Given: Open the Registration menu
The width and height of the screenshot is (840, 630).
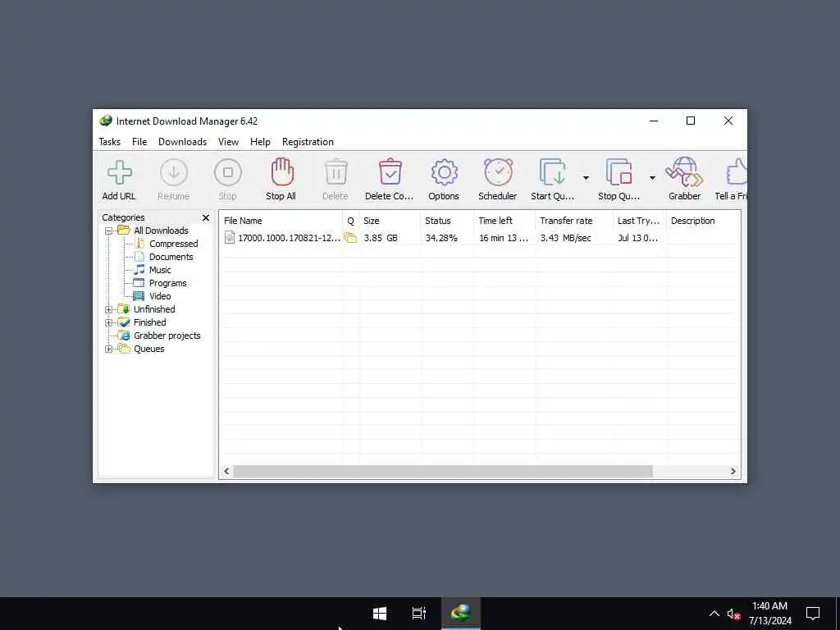Looking at the screenshot, I should point(308,142).
